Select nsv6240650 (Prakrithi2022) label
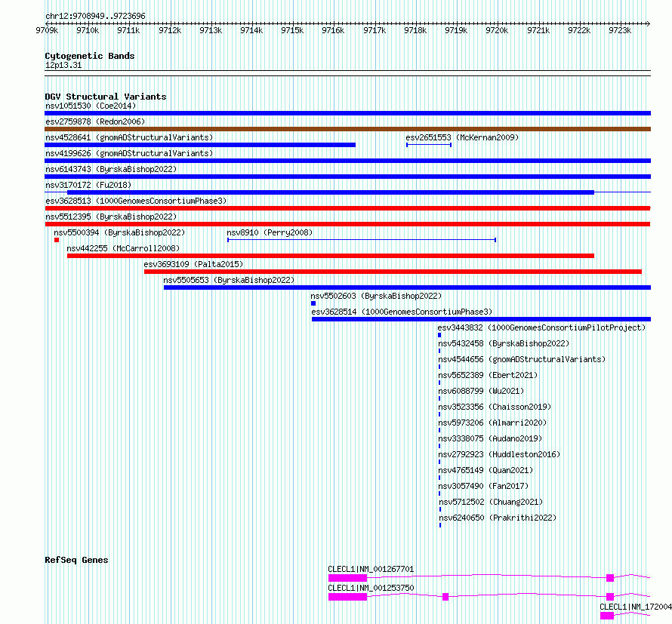Image resolution: width=672 pixels, height=624 pixels. coord(498,518)
